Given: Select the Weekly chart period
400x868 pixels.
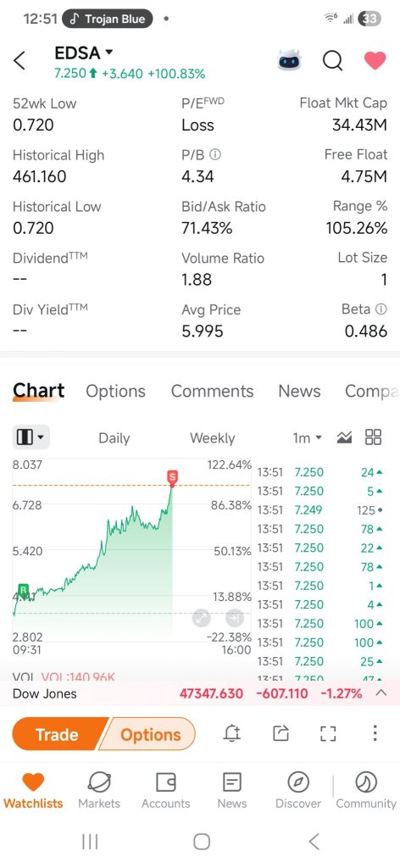Looking at the screenshot, I should [x=213, y=438].
